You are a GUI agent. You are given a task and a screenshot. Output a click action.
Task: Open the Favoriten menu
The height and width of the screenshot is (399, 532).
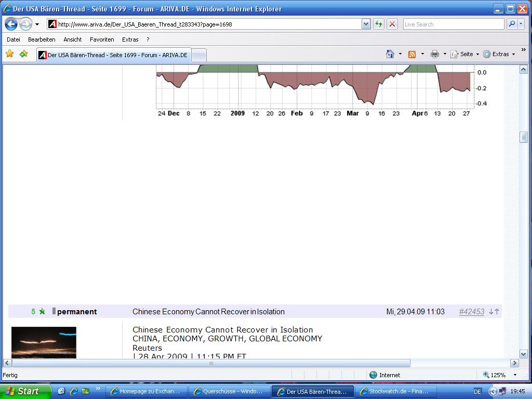coord(102,39)
